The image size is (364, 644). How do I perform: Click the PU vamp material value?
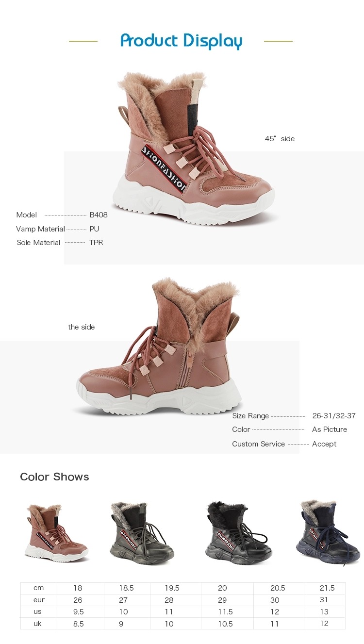(94, 229)
